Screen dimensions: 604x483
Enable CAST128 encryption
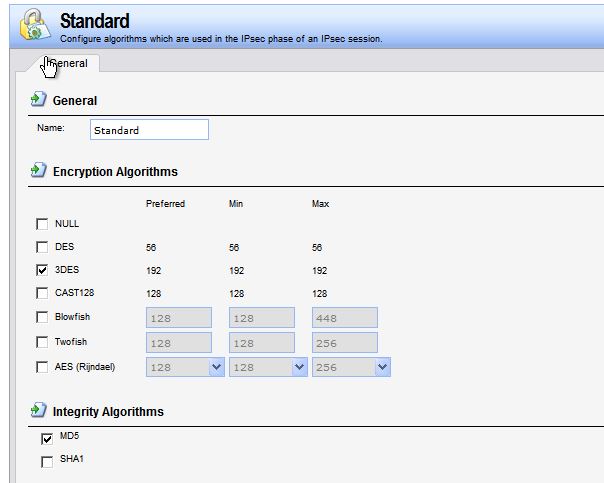(42, 293)
